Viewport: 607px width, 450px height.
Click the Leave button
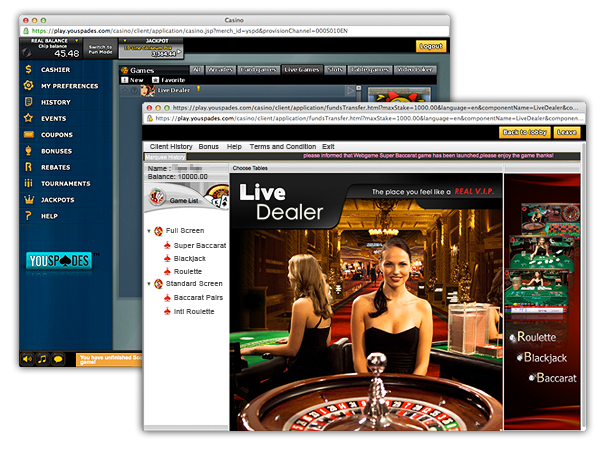pyautogui.click(x=567, y=132)
